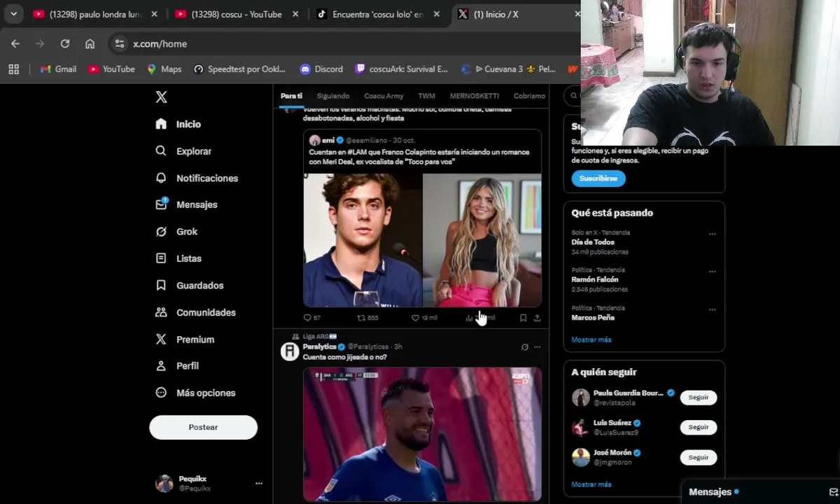
Task: Open Grok from sidebar
Action: click(176, 232)
